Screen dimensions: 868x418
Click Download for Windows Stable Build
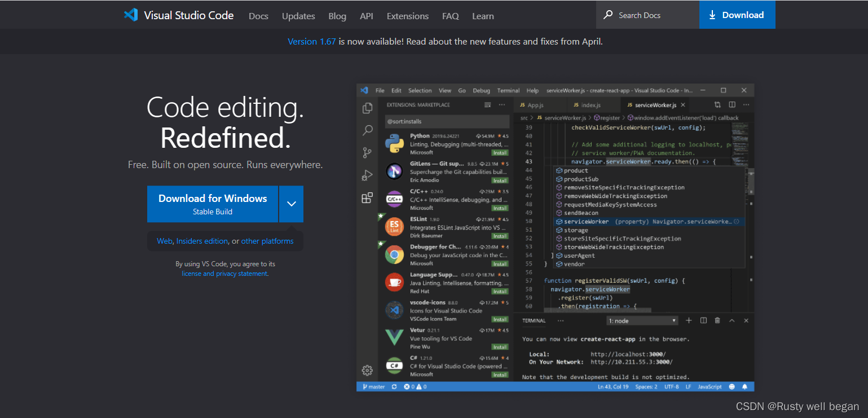tap(213, 204)
